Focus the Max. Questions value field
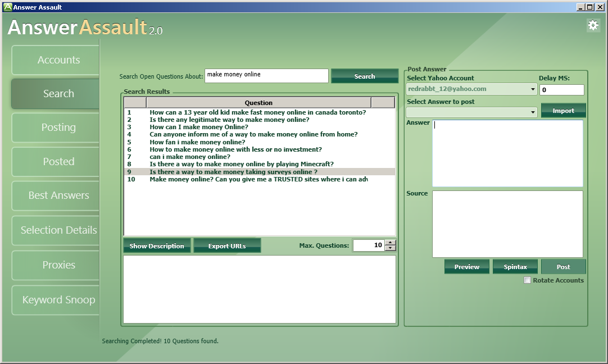This screenshot has width=608, height=364. click(x=369, y=245)
